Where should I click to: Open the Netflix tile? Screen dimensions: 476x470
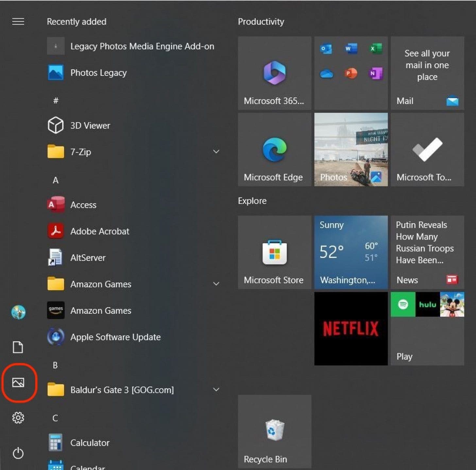pyautogui.click(x=350, y=328)
